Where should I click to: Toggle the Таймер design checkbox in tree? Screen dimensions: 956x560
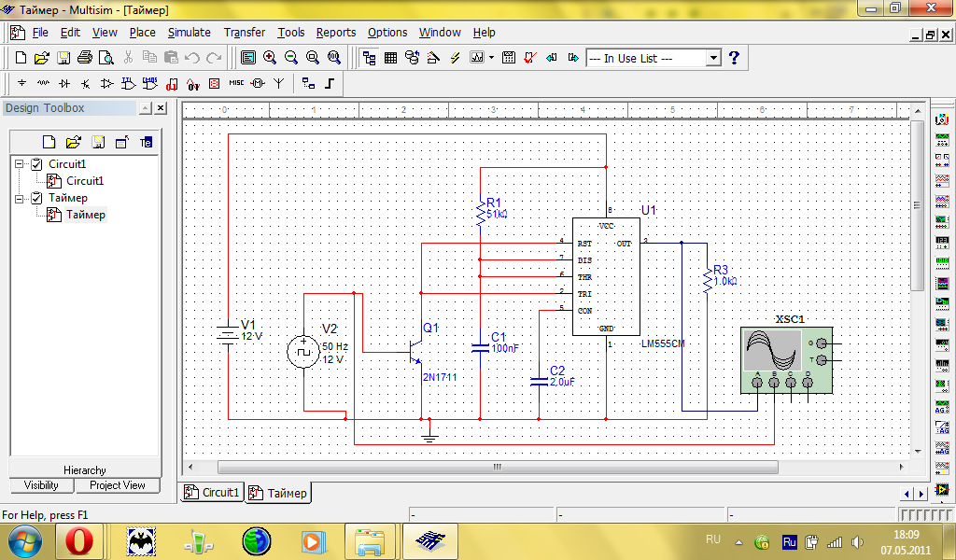tap(37, 198)
